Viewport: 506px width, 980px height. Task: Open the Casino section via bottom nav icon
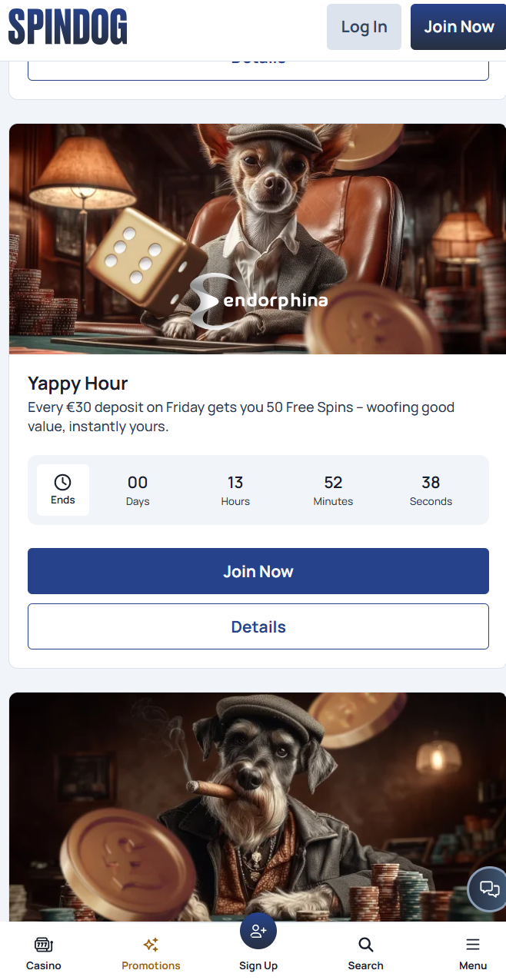pos(43,945)
